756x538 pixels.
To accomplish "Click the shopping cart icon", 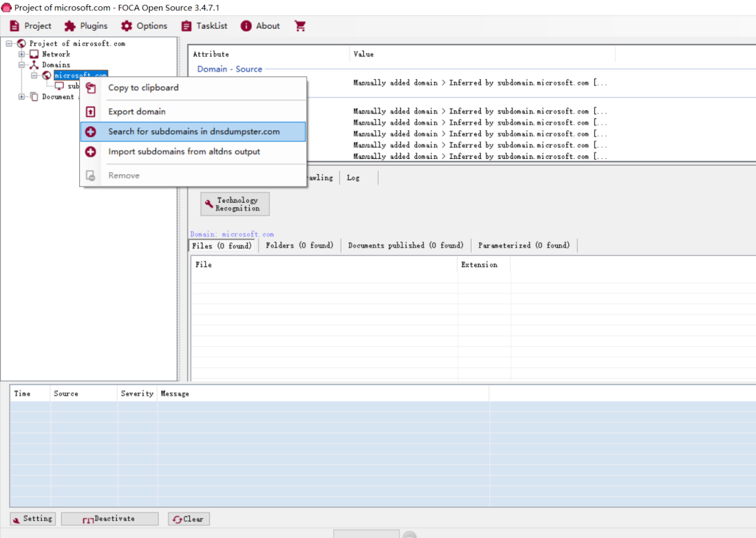I will [300, 26].
